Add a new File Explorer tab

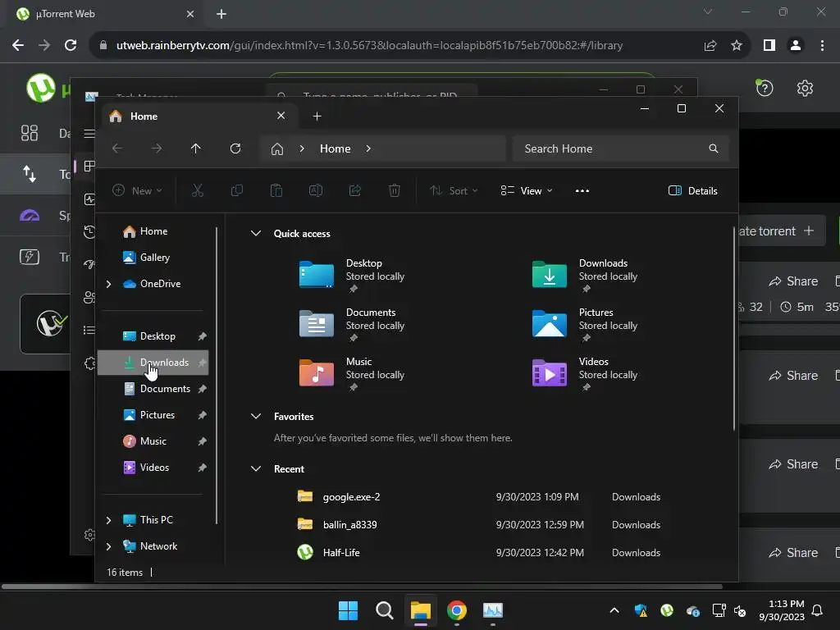coord(317,116)
